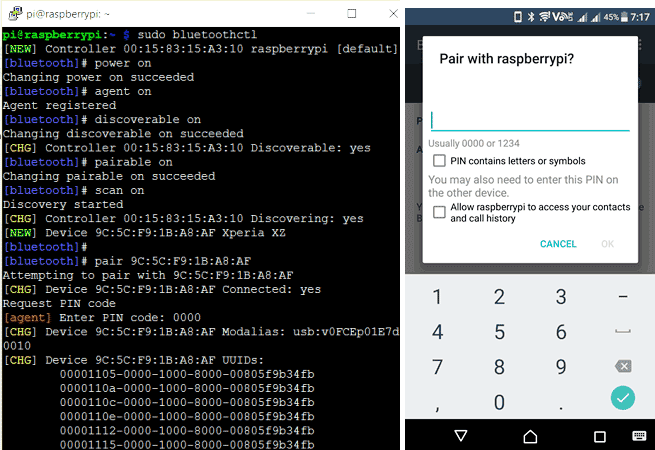Tap digit 7 on the keypad
Viewport: 655px width, 450px height.
(437, 367)
